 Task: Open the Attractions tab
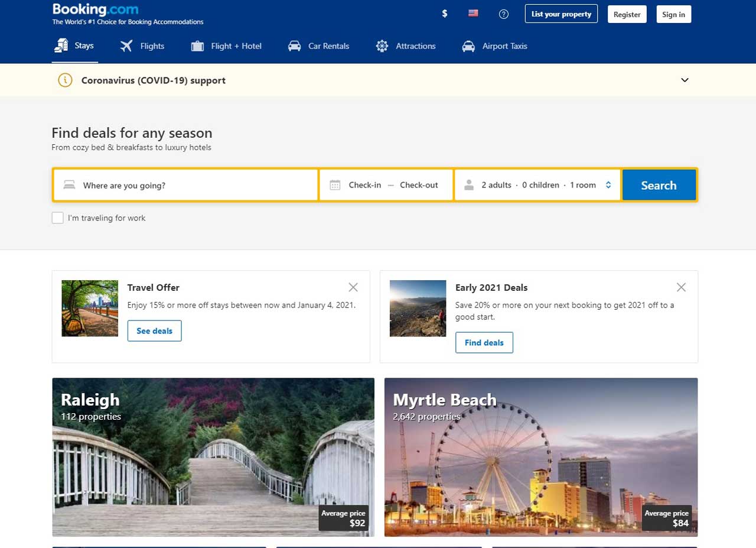point(406,46)
